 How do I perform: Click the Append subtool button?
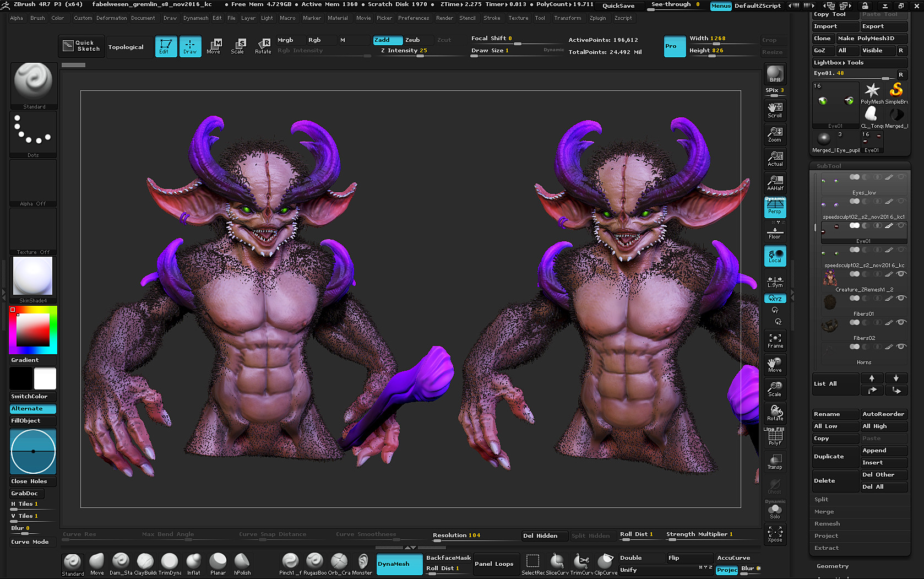click(884, 451)
